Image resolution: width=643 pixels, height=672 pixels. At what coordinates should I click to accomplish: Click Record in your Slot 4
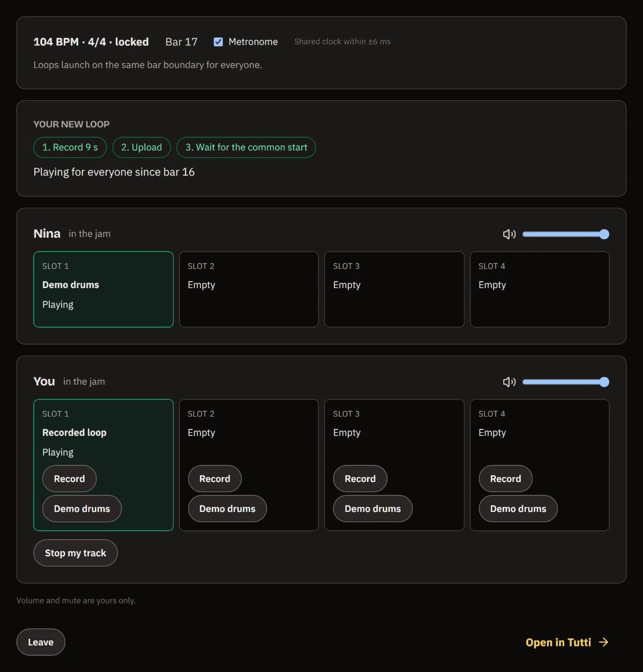(x=505, y=479)
